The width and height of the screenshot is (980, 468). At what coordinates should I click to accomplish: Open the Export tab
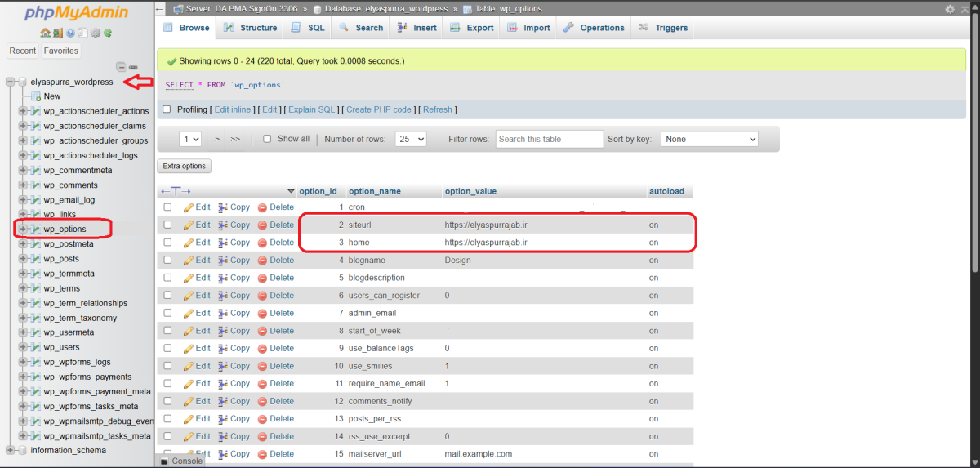coord(472,28)
